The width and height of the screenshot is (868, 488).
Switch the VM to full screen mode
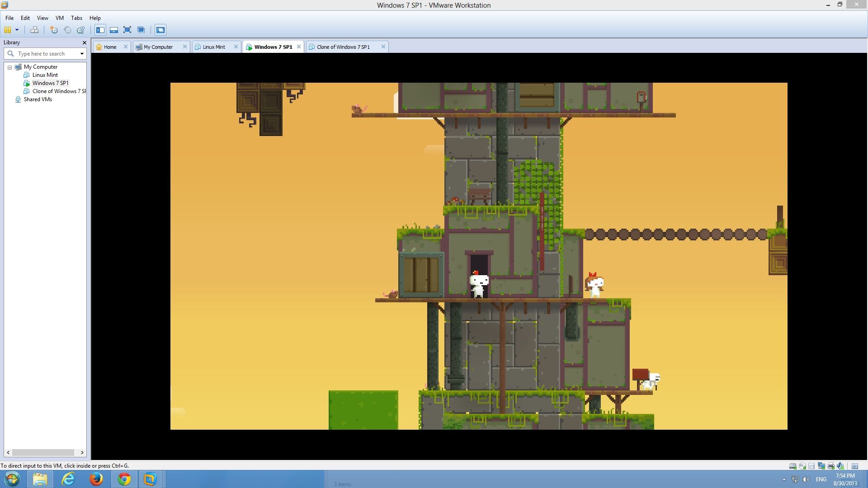click(x=127, y=30)
